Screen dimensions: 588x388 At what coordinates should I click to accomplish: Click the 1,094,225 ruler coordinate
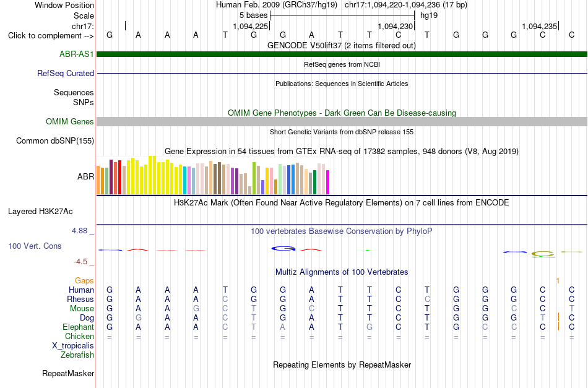pyautogui.click(x=251, y=26)
